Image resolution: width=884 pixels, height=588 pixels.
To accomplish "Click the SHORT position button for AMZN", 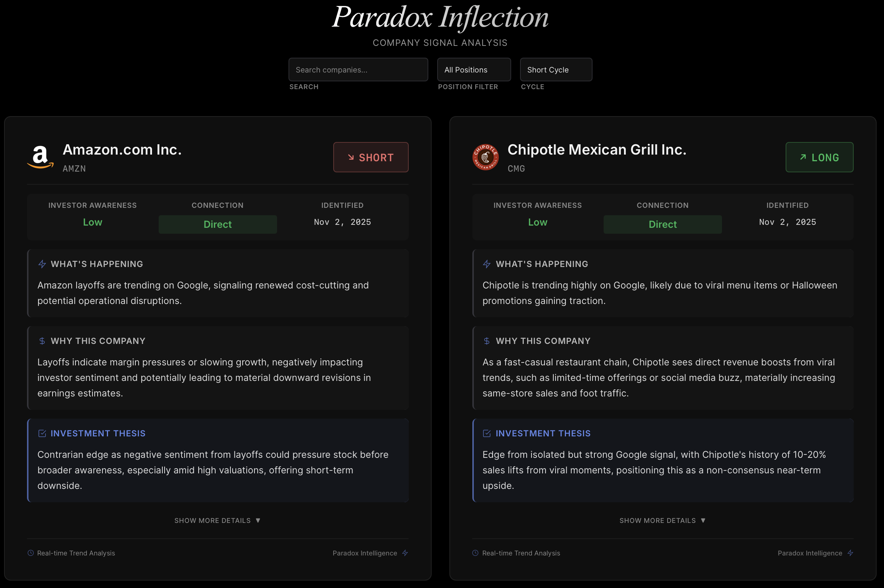I will point(371,158).
